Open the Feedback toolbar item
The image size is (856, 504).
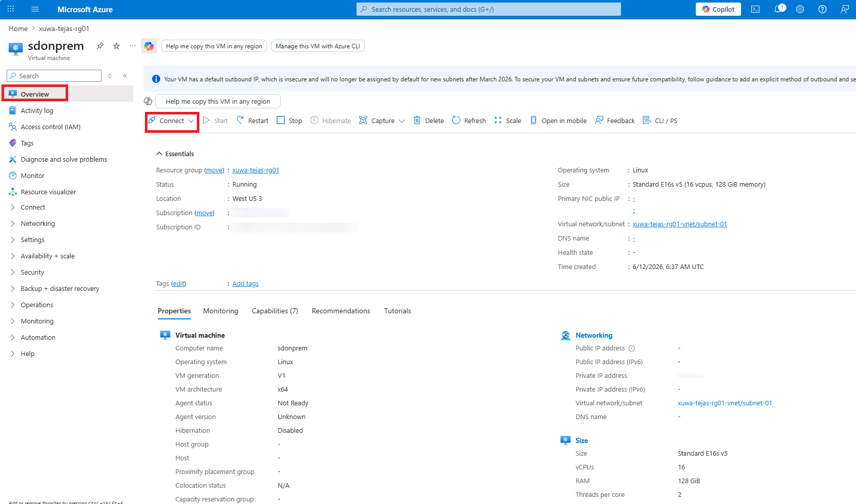coord(615,121)
